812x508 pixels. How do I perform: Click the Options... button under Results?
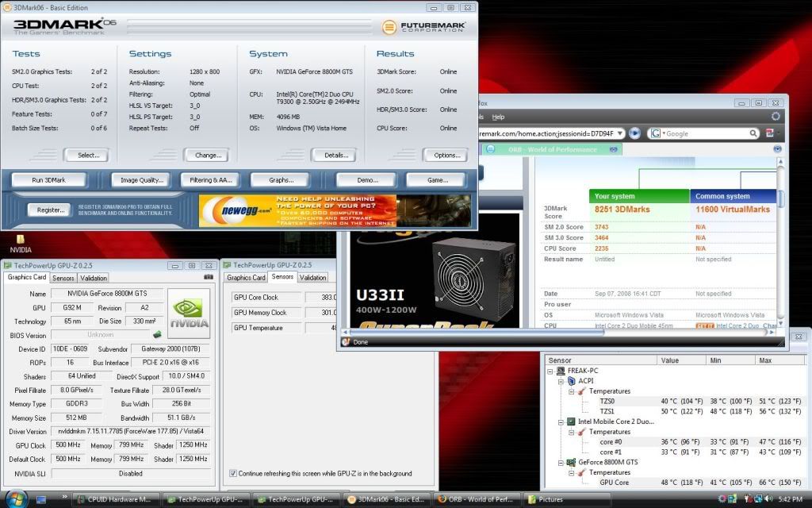pyautogui.click(x=447, y=155)
